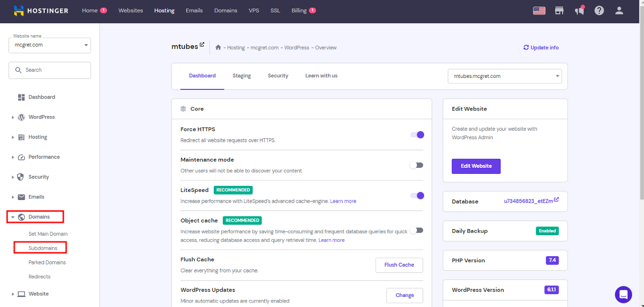Click the Website laptop icon in sidebar
The image size is (644, 307).
21,294
